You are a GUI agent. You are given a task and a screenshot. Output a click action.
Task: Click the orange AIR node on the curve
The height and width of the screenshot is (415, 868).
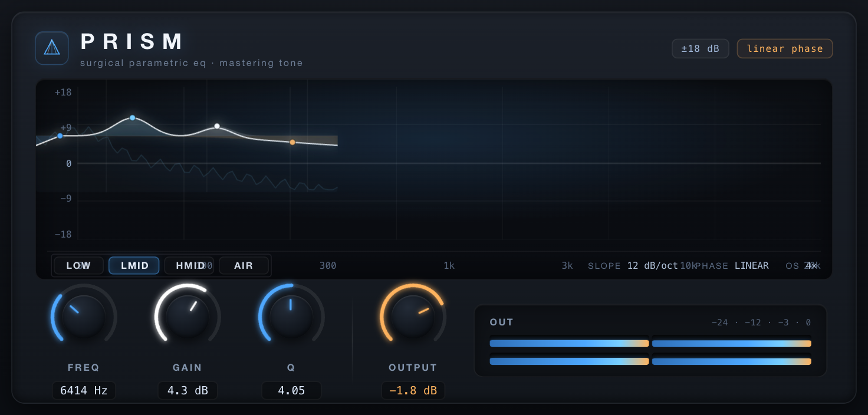pyautogui.click(x=292, y=142)
